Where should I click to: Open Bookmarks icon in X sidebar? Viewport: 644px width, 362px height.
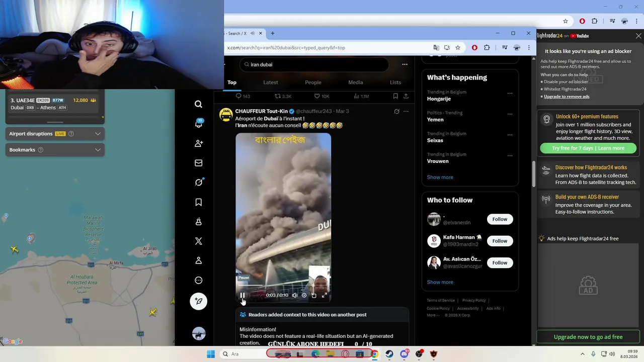[198, 202]
